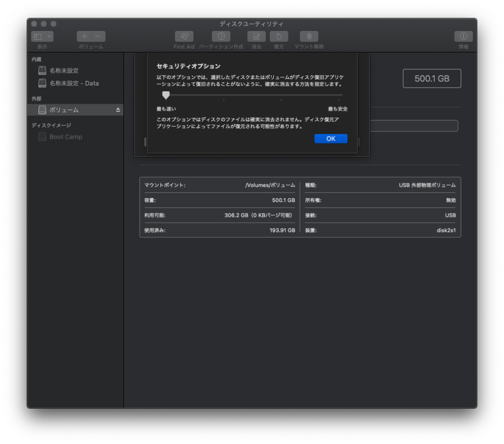Screen dimensions: 504x444
Task: Click the セキュリティオプション dialog heading
Action: click(x=189, y=66)
